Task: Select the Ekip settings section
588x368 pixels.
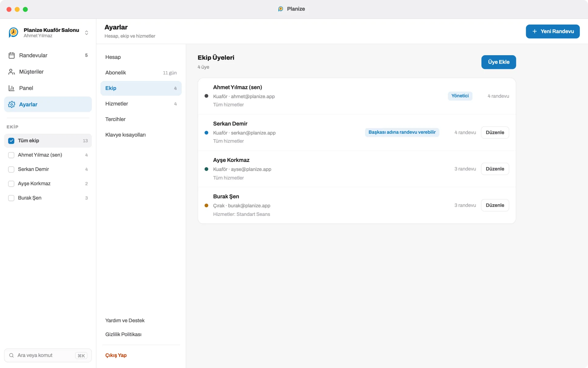Action: coord(141,88)
